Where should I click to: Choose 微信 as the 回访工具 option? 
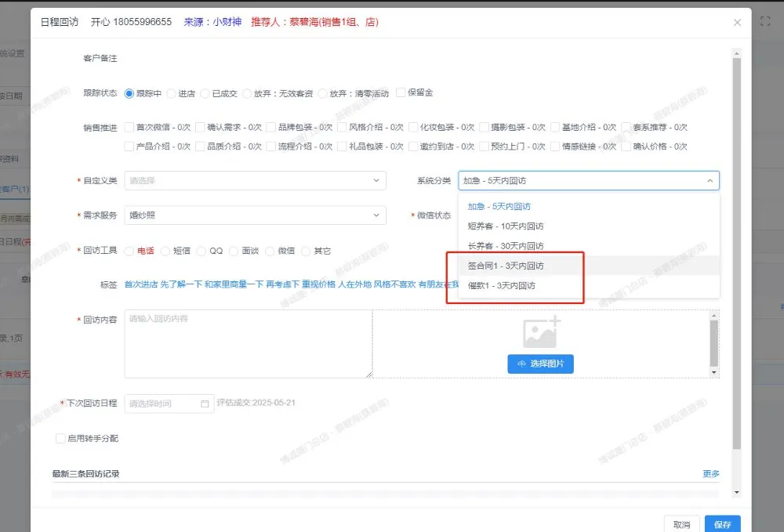[x=270, y=251]
